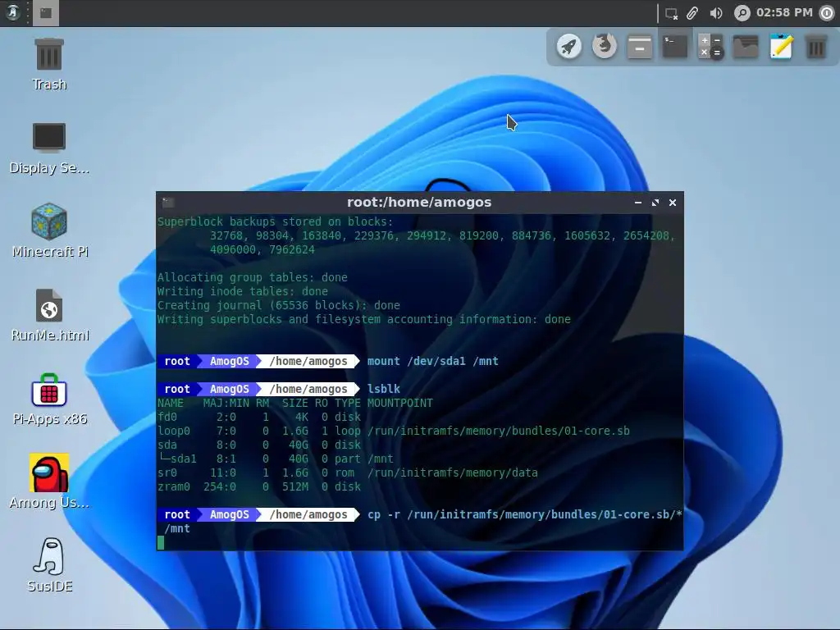The height and width of the screenshot is (630, 840).
Task: Click the rocket launcher icon in dock
Action: 569,47
